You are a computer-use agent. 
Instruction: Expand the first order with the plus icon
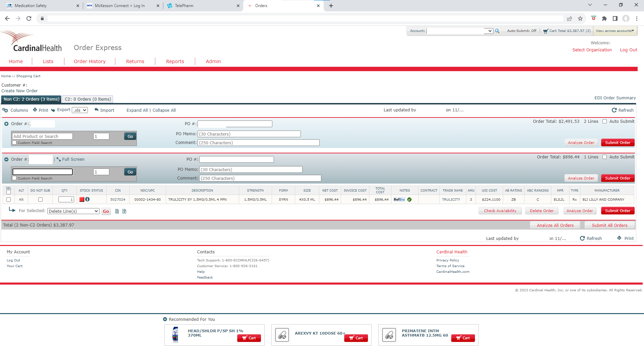6,124
